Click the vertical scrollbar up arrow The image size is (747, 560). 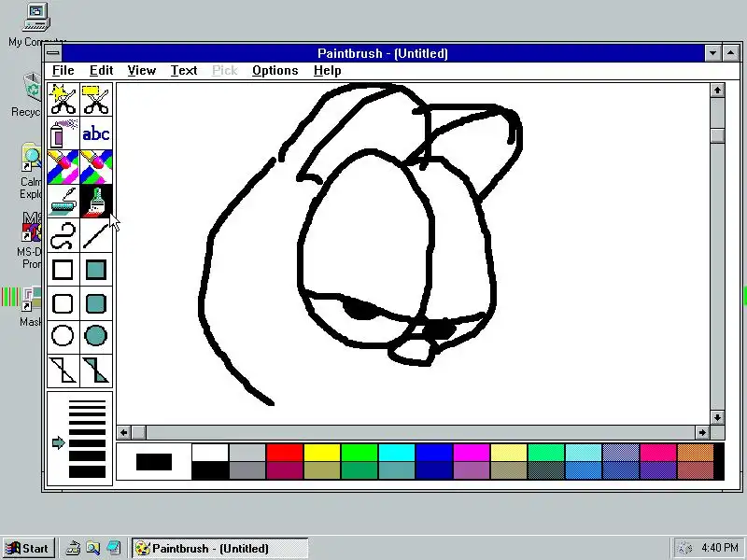point(717,90)
